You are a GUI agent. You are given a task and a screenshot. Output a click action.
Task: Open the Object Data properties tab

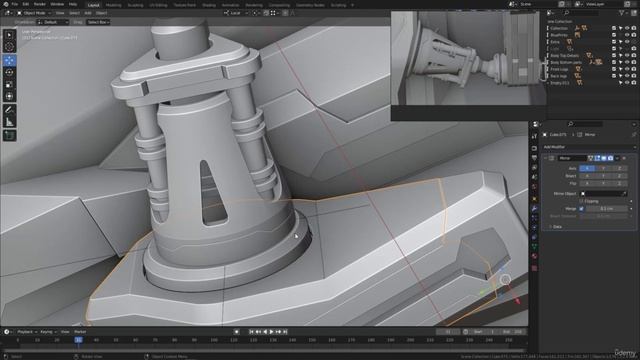click(534, 247)
